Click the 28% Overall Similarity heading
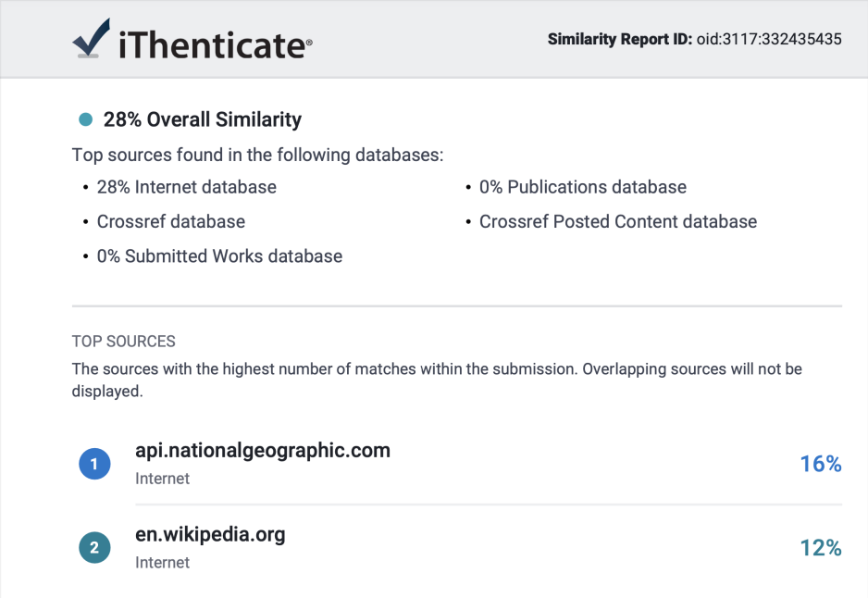 [203, 119]
